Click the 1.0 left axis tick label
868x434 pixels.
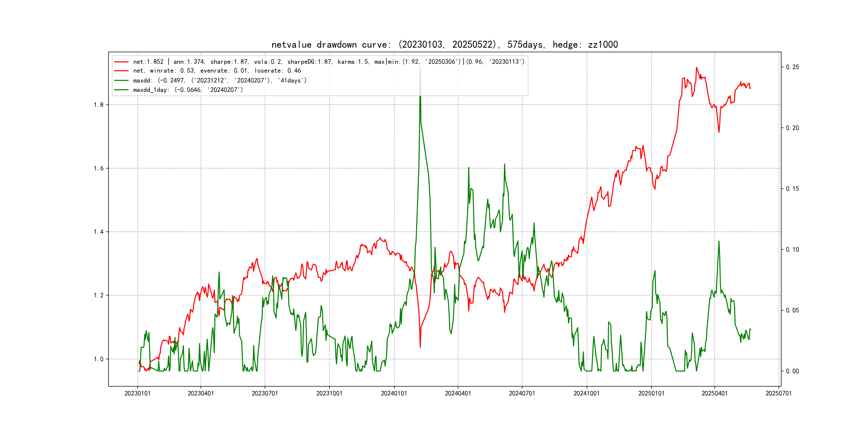pyautogui.click(x=99, y=359)
